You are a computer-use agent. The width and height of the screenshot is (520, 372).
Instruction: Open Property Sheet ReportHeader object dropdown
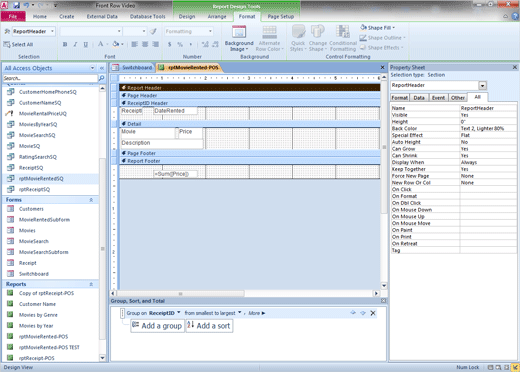(483, 86)
